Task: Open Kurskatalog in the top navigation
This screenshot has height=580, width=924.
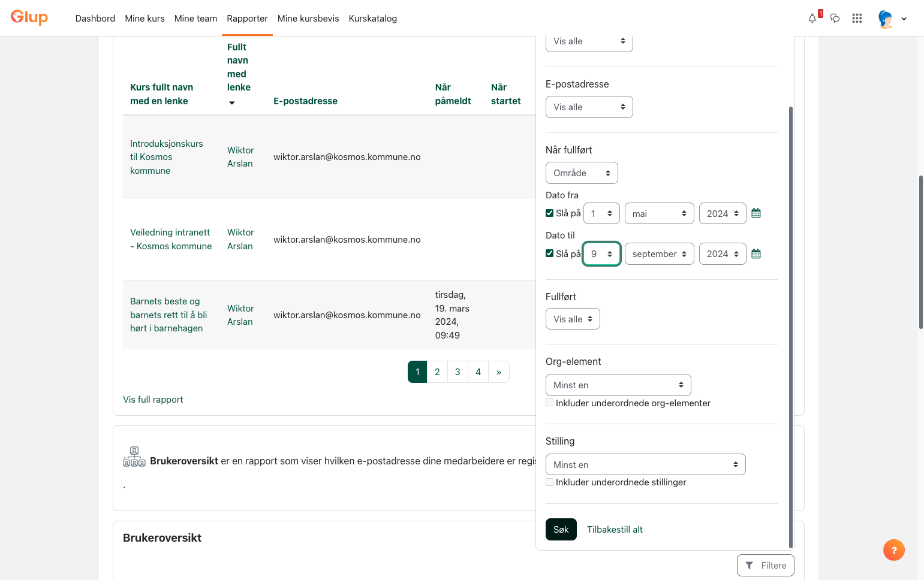Action: coord(372,19)
